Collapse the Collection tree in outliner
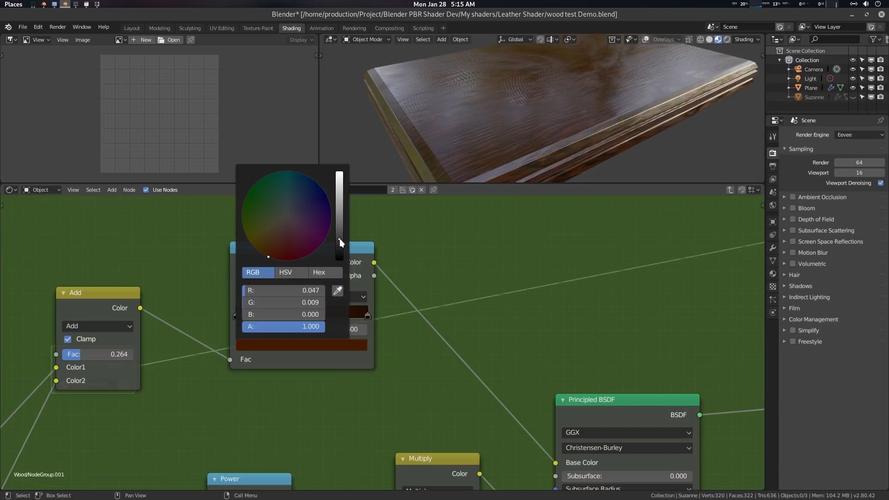 (780, 60)
